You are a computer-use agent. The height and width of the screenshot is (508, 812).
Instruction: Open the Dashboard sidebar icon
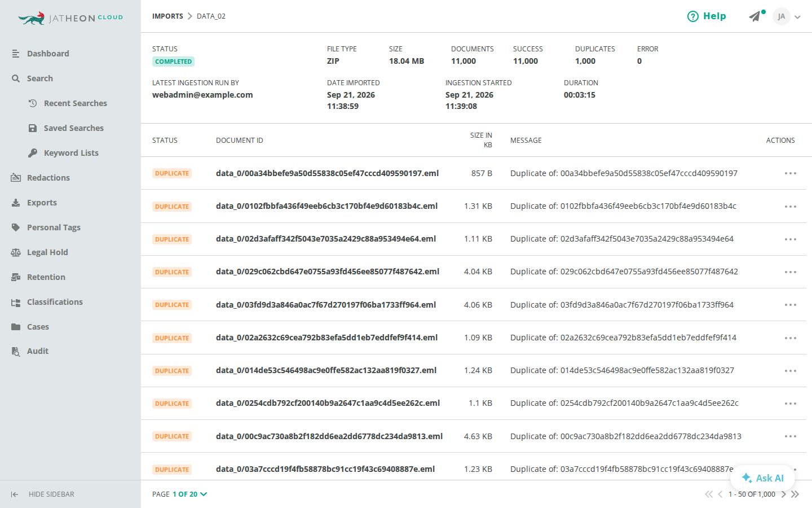[16, 54]
